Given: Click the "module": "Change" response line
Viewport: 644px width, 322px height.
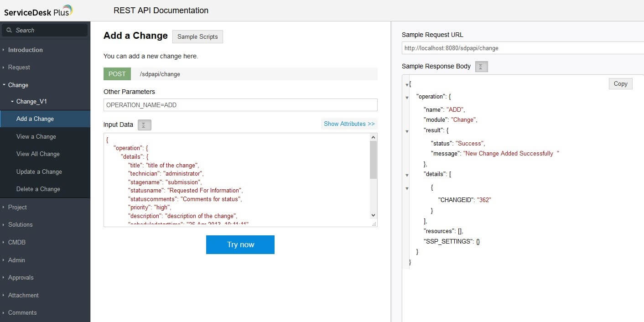Looking at the screenshot, I should pos(450,119).
